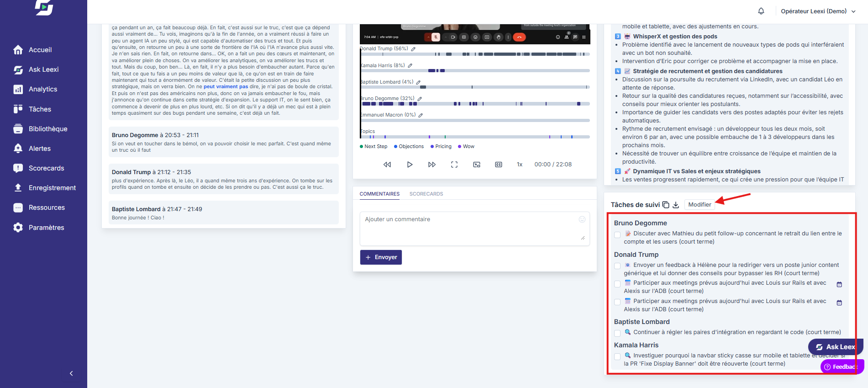Send comment with Envoyer button
Viewport: 868px width, 388px height.
click(381, 257)
